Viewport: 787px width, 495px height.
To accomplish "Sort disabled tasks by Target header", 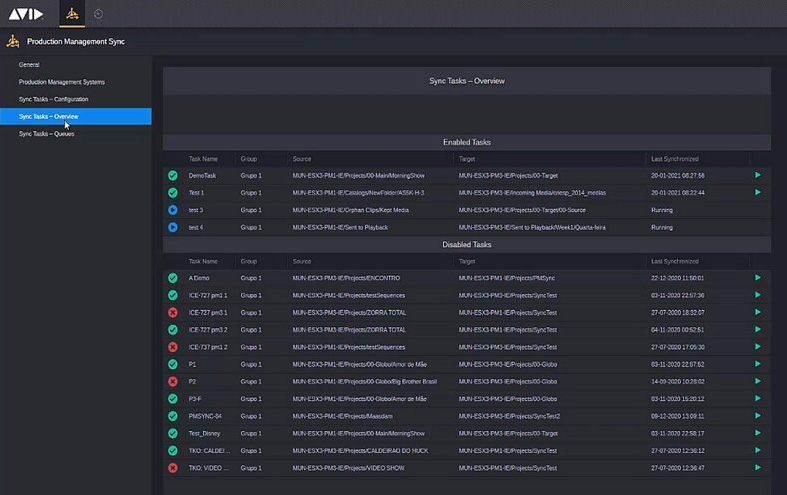I will (x=467, y=262).
